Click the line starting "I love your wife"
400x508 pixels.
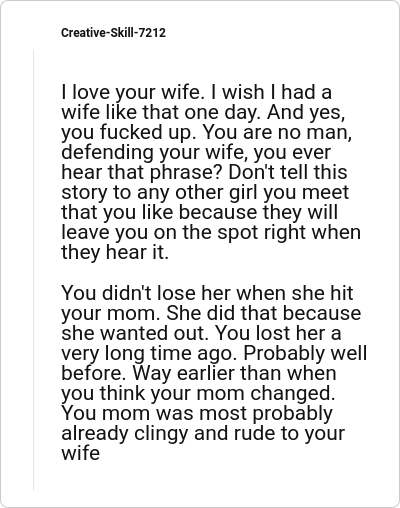tap(196, 92)
